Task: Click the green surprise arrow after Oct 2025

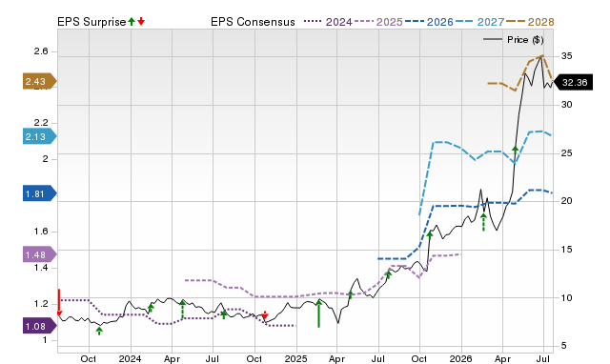Action: (x=430, y=236)
